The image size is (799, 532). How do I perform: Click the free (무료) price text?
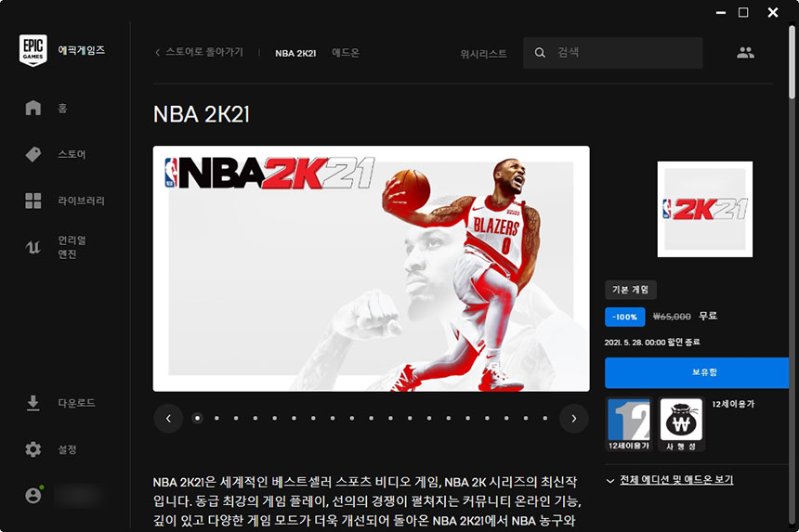click(x=708, y=317)
